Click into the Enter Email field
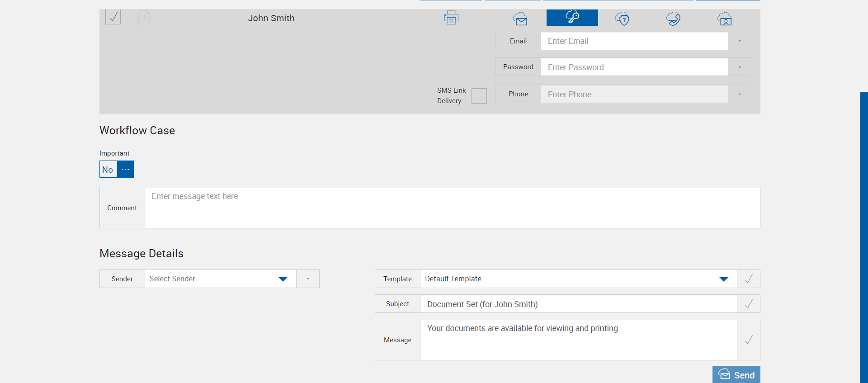The width and height of the screenshot is (868, 383). (634, 41)
